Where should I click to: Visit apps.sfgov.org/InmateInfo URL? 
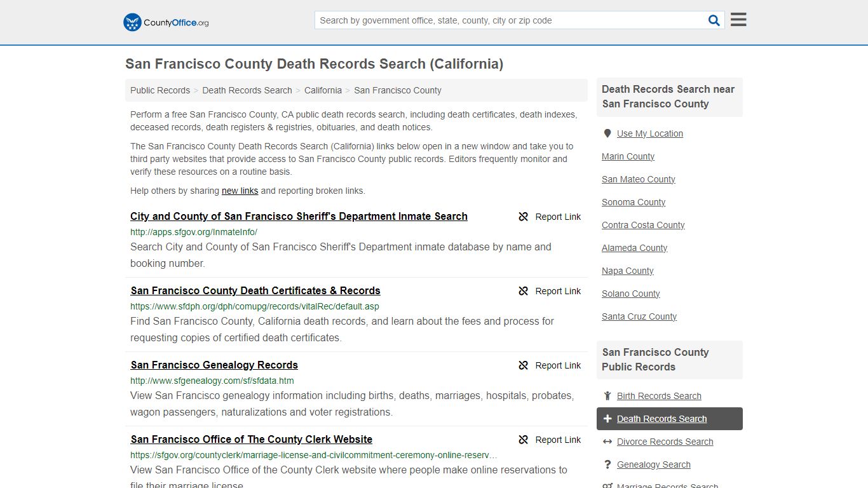[194, 232]
